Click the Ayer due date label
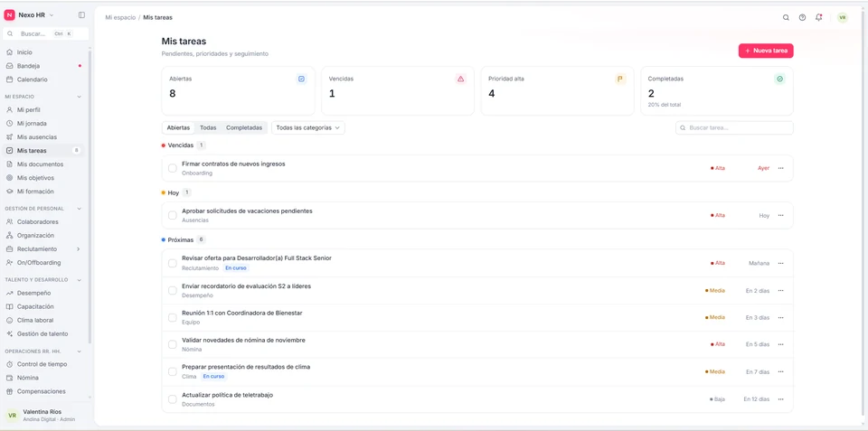This screenshot has width=868, height=431. tap(763, 168)
